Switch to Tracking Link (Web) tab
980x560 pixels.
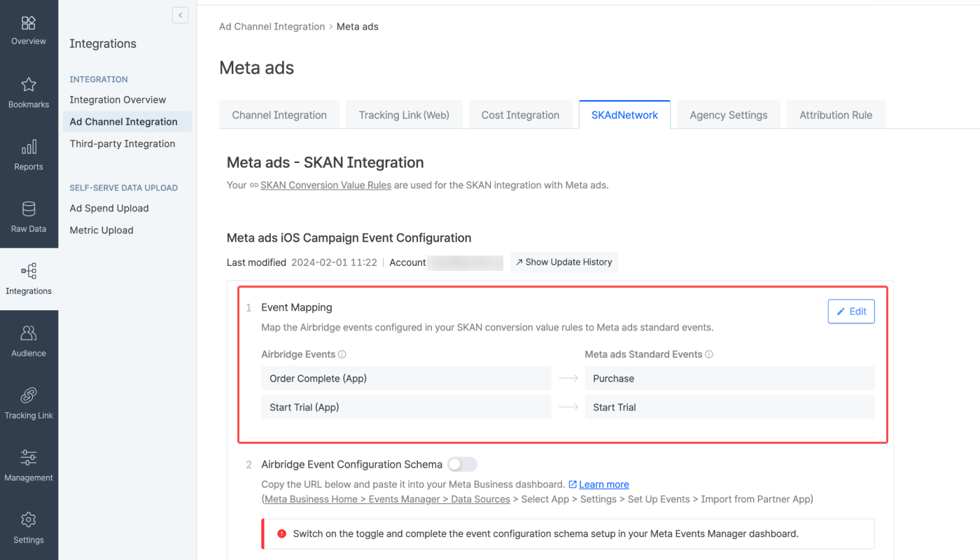pos(404,115)
